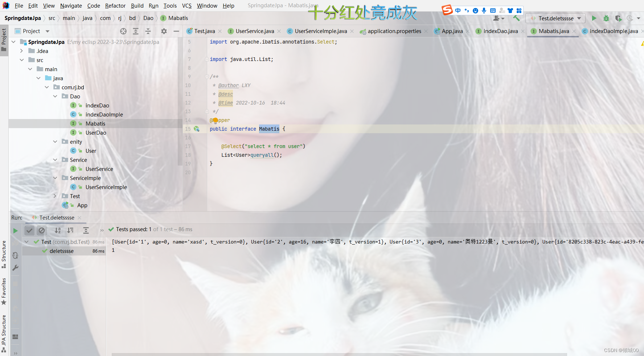
Task: Open Run panel wrench settings
Action: (15, 268)
